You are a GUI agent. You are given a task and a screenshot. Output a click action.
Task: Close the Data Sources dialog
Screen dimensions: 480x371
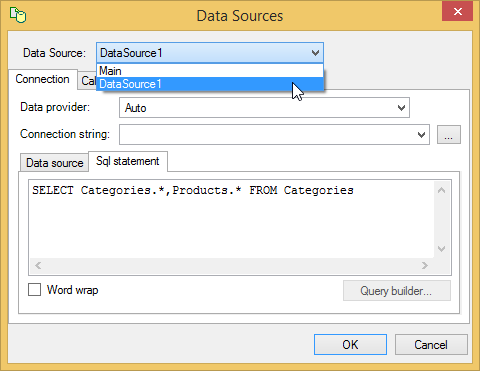pos(457,12)
